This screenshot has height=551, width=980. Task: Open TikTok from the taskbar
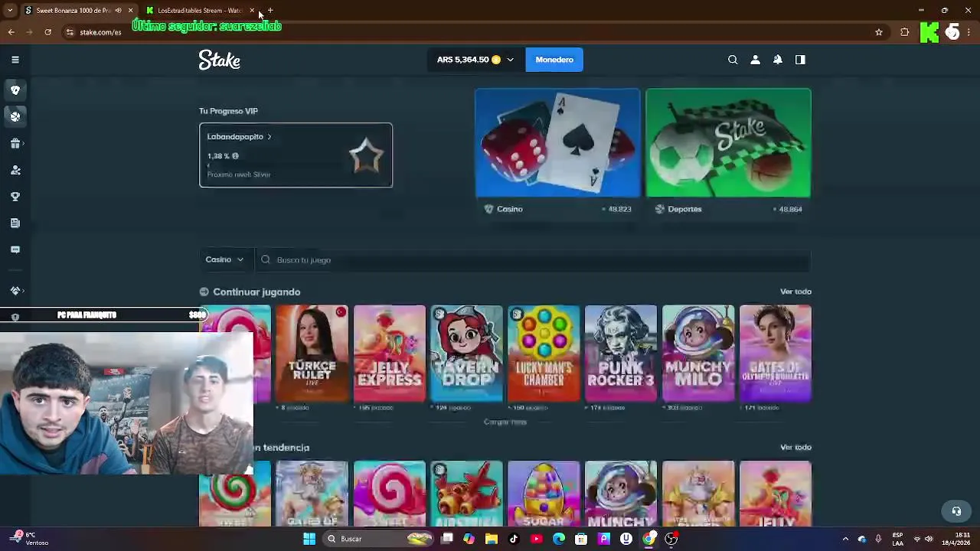click(x=514, y=539)
